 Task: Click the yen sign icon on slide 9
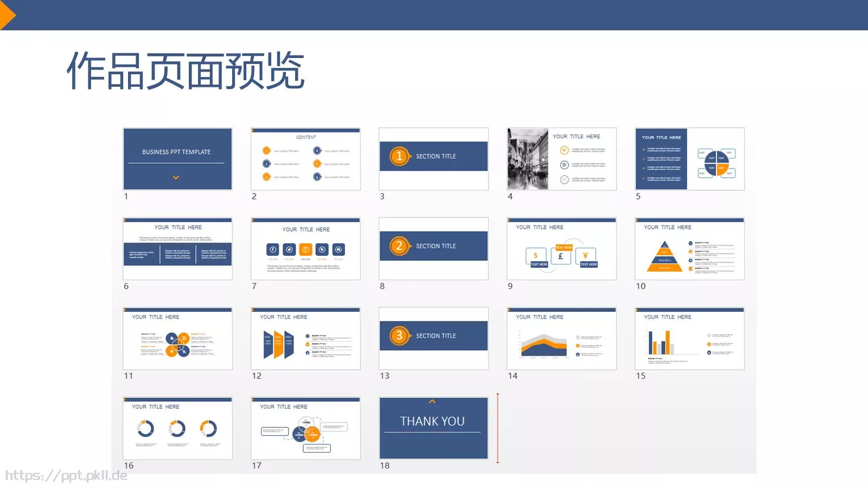tap(585, 255)
